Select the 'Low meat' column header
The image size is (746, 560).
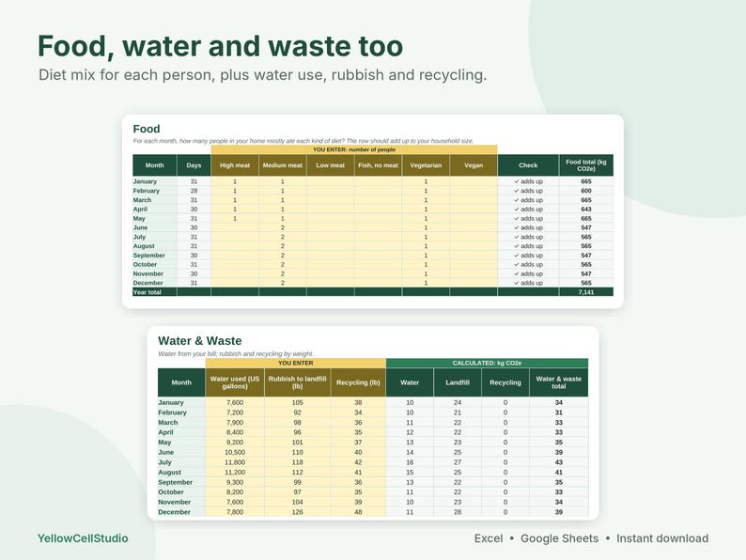[330, 165]
